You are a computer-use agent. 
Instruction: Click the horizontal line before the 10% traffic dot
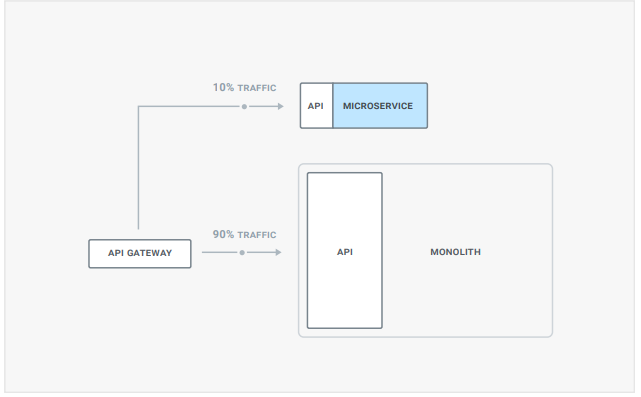pos(189,107)
